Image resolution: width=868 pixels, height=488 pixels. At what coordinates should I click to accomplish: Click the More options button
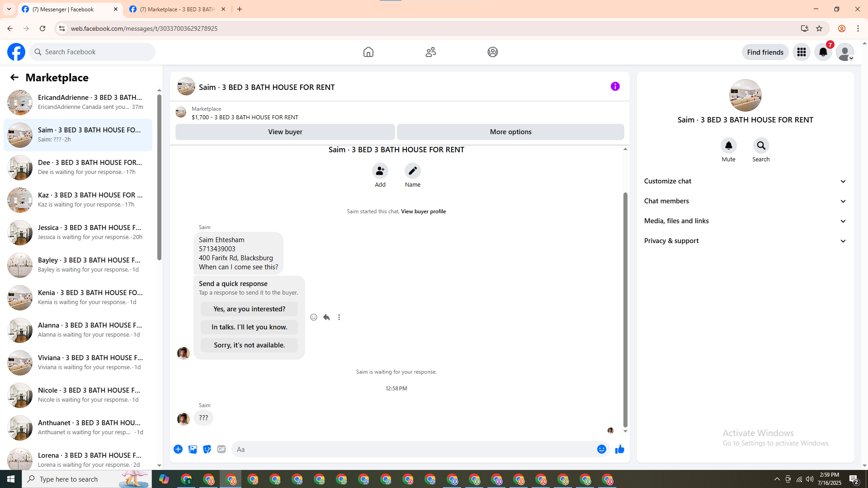tap(510, 132)
